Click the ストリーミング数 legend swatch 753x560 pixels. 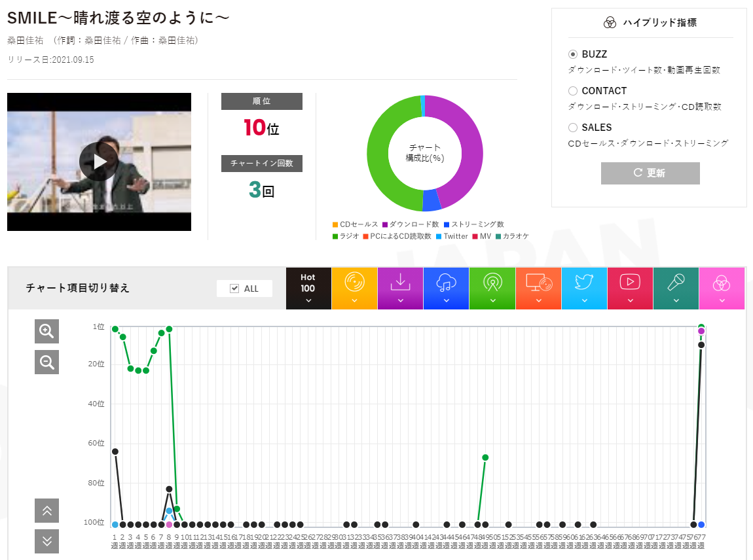[447, 224]
